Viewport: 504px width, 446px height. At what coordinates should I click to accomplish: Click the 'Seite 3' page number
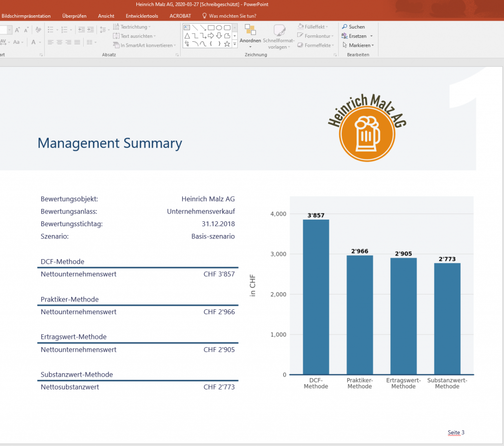point(456,433)
